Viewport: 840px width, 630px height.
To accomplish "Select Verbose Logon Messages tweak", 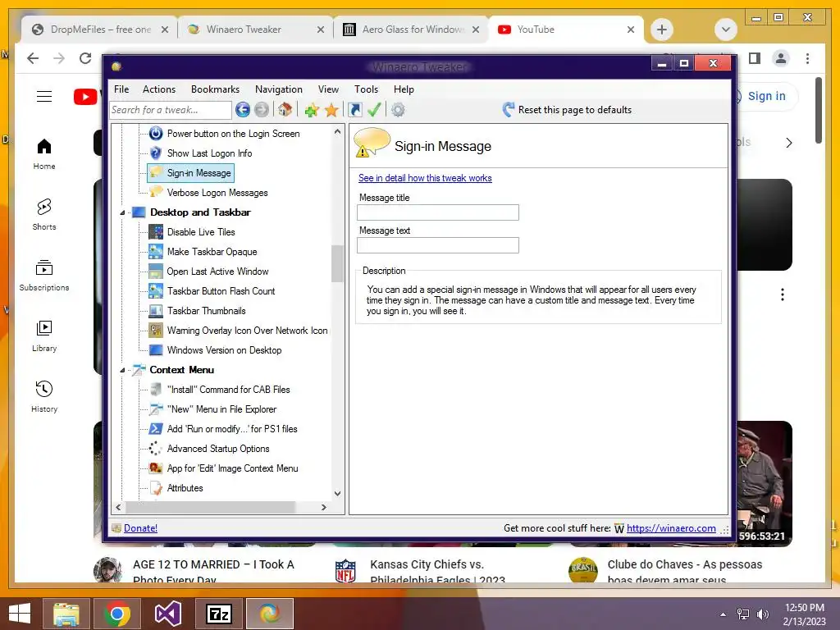I will tap(217, 193).
